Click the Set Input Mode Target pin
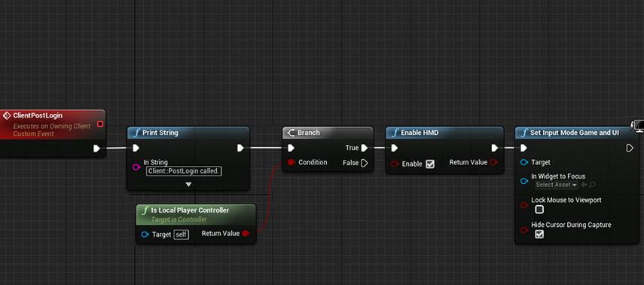Viewport: 644px width, 285px height. point(523,162)
